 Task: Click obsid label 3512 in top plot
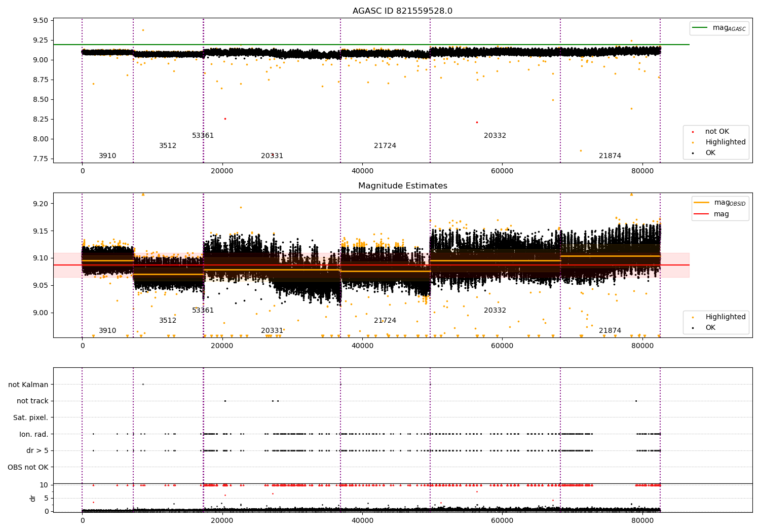(168, 146)
